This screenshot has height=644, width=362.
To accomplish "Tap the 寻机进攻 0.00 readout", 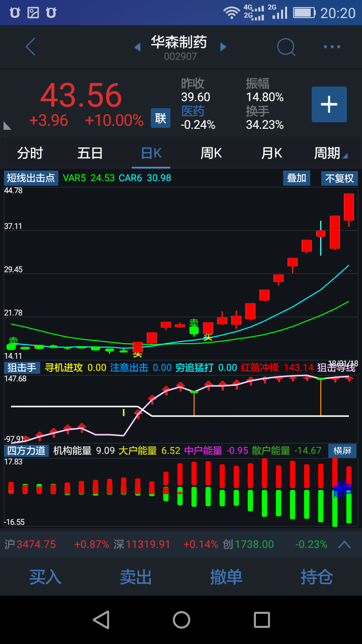I will pos(75,368).
